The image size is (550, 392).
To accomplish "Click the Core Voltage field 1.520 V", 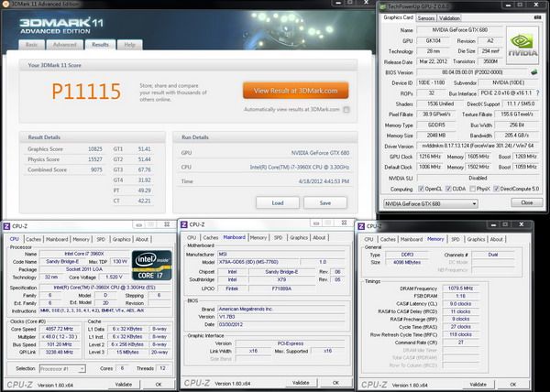I will click(x=114, y=277).
